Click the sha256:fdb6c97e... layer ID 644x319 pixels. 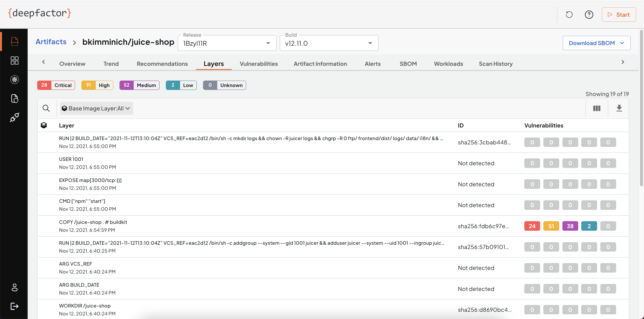point(483,226)
